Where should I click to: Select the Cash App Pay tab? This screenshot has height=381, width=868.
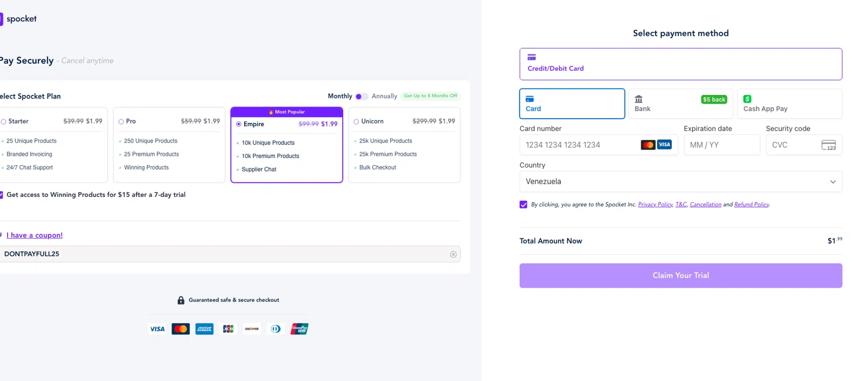coord(789,104)
